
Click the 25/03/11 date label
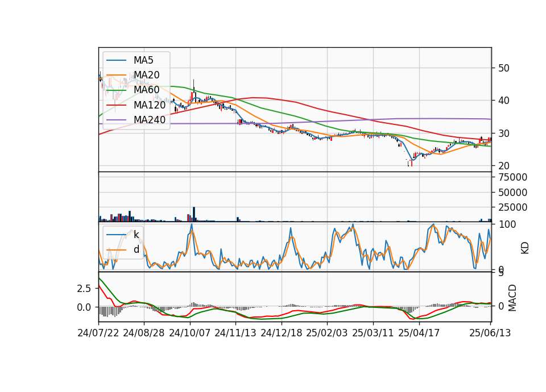(373, 333)
